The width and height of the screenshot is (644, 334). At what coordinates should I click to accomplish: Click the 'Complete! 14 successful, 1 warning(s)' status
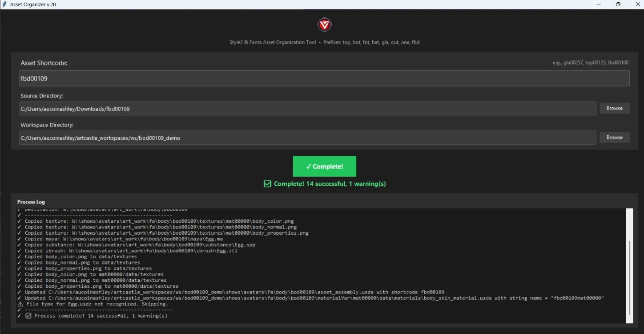click(330, 183)
